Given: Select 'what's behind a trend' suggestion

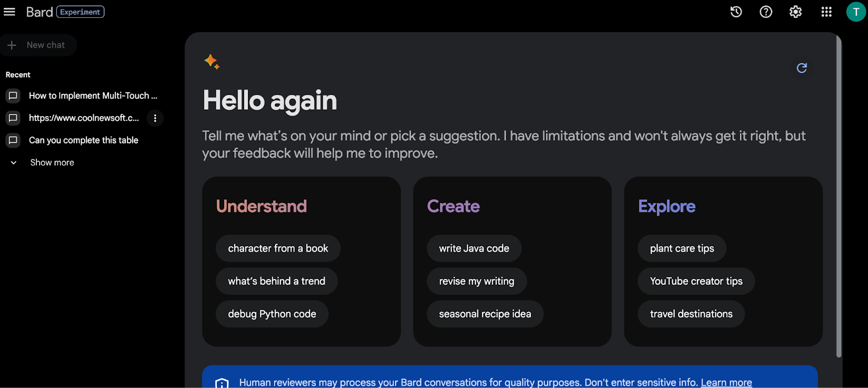Looking at the screenshot, I should pyautogui.click(x=277, y=281).
